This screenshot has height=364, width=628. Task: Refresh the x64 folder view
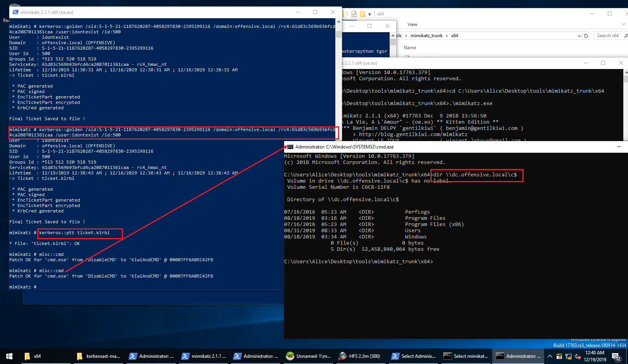pyautogui.click(x=586, y=36)
